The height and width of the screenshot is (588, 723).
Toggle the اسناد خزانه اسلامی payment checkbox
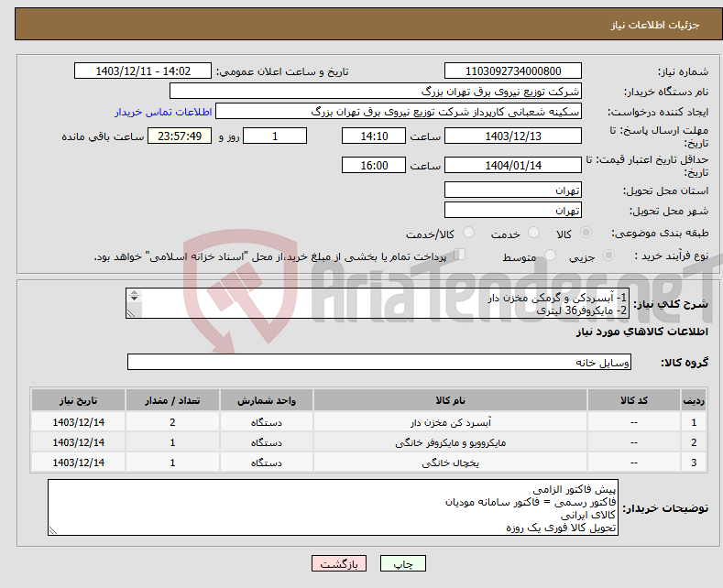[x=460, y=255]
